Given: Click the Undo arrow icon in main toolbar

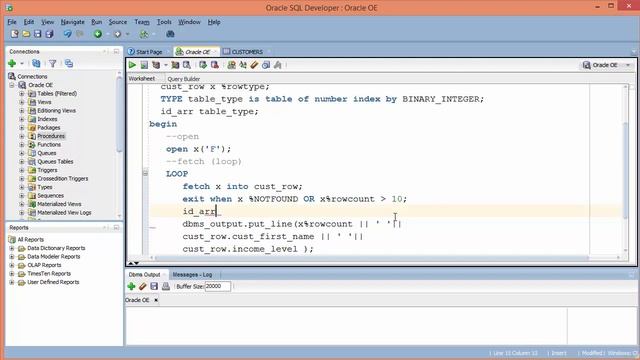Looking at the screenshot, I should coord(68,34).
